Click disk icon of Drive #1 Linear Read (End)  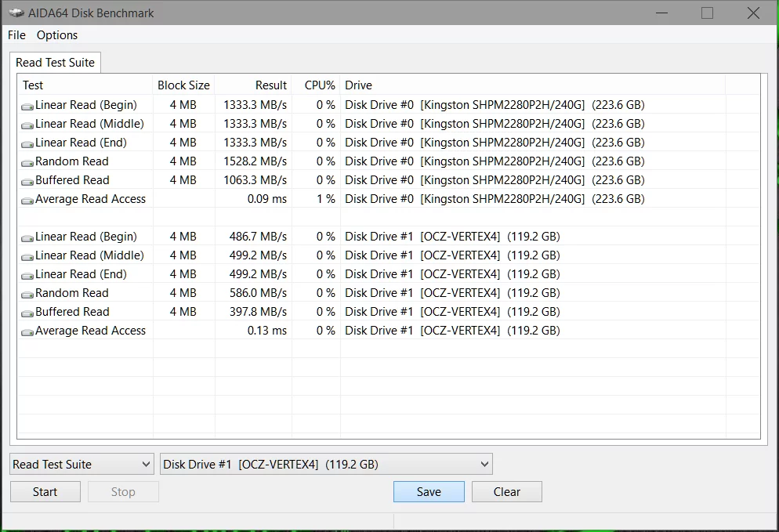[27, 276]
